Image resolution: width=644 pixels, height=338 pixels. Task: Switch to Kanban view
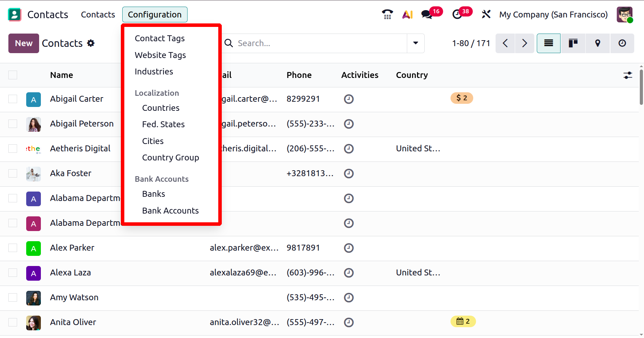click(x=573, y=43)
